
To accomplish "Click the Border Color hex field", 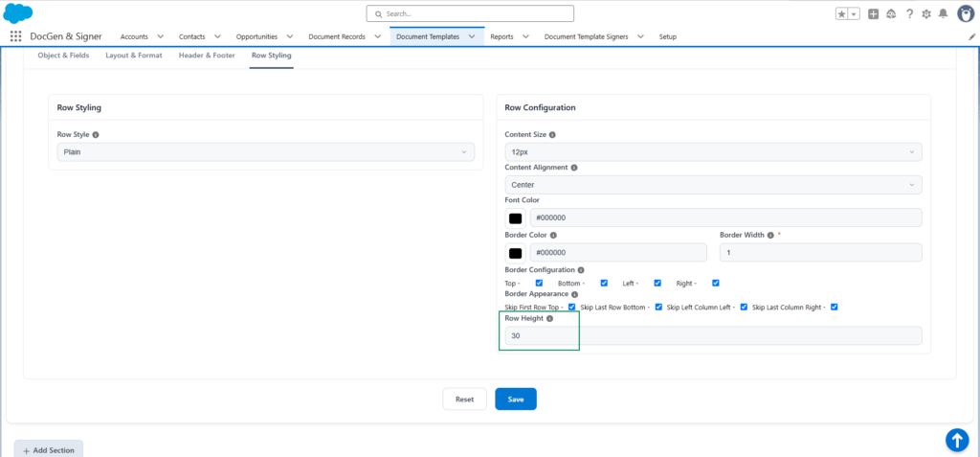I will (x=618, y=252).
